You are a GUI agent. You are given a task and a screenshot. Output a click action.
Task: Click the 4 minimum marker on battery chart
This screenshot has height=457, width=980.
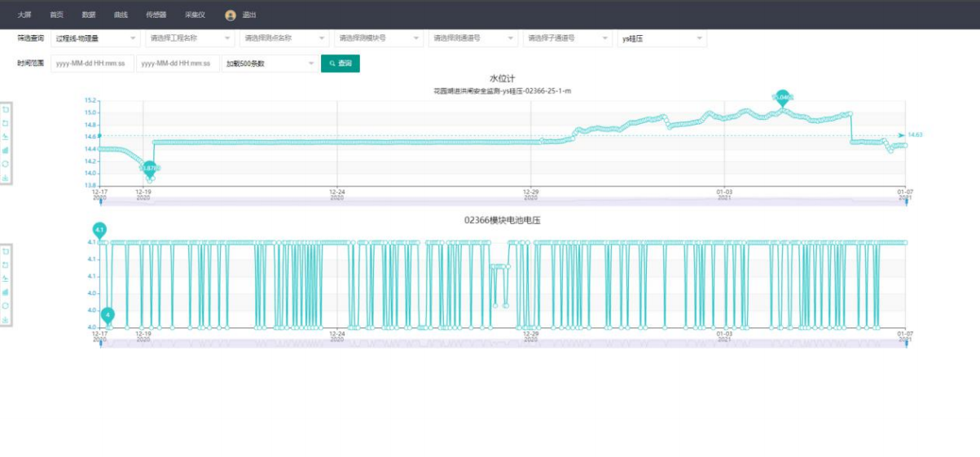click(x=108, y=314)
